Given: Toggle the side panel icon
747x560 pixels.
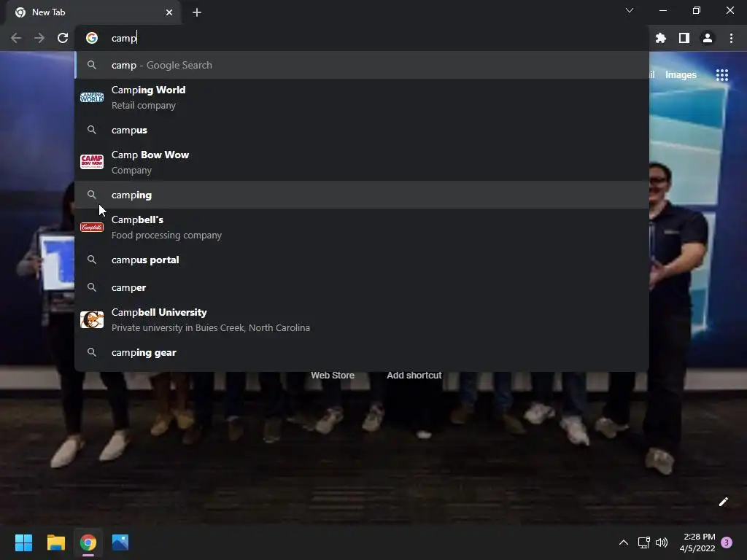Looking at the screenshot, I should click(684, 38).
